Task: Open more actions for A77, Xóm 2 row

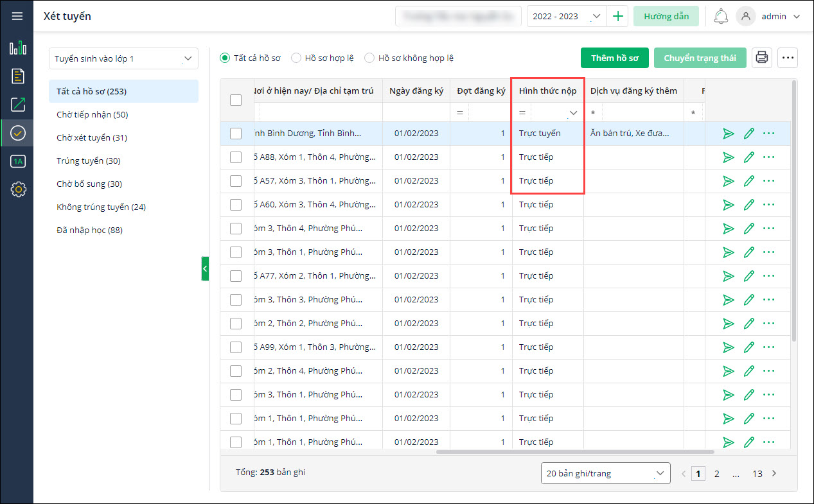Action: coord(769,276)
